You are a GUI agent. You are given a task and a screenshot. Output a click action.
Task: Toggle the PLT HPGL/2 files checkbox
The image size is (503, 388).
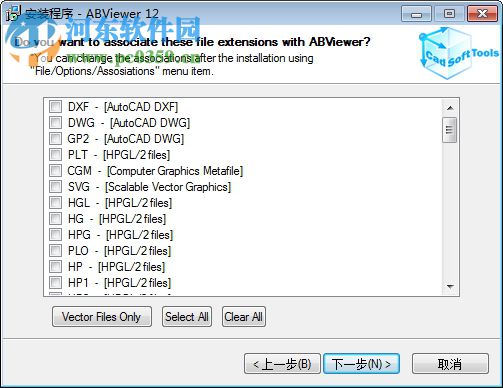coord(55,155)
